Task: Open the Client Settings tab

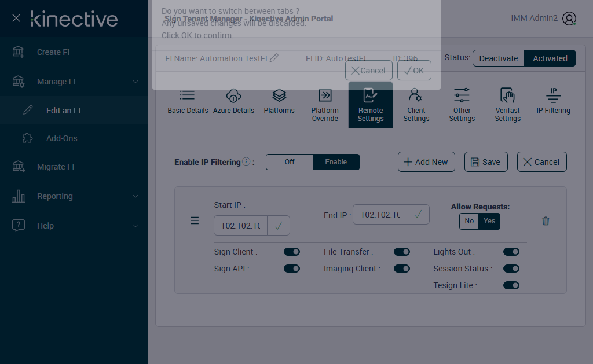Action: (x=416, y=105)
